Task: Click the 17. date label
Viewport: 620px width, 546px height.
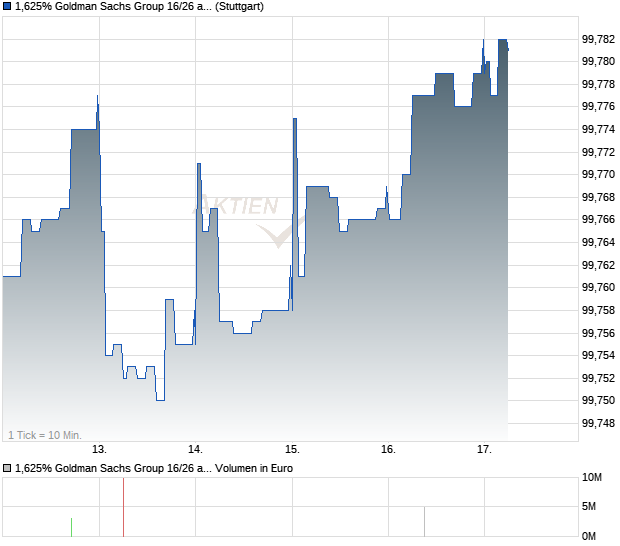Action: pos(484,450)
